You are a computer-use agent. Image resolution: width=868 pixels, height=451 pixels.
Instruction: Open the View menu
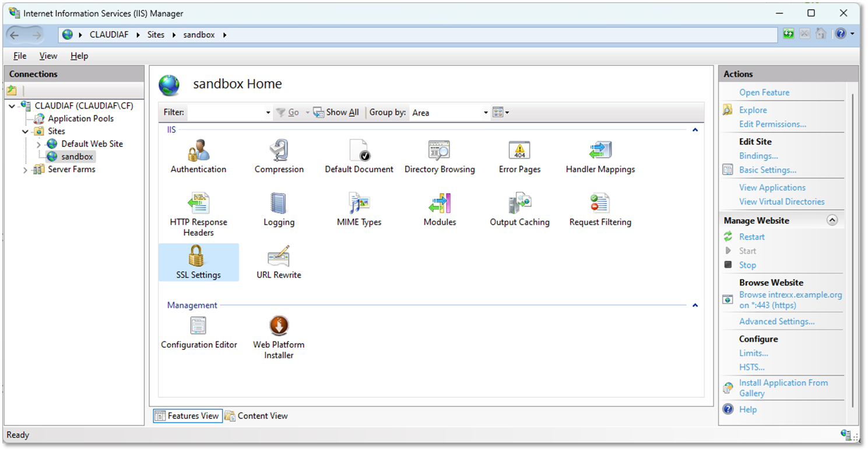(48, 56)
